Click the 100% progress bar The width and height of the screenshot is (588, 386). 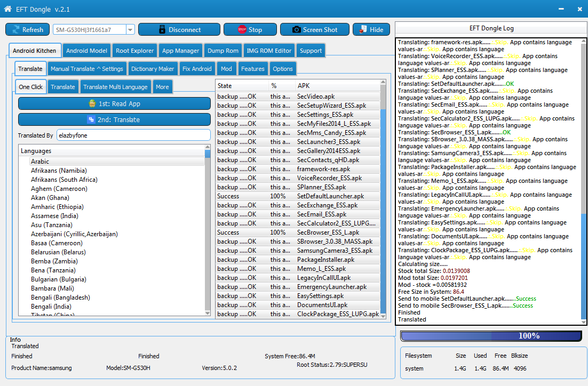tap(491, 336)
